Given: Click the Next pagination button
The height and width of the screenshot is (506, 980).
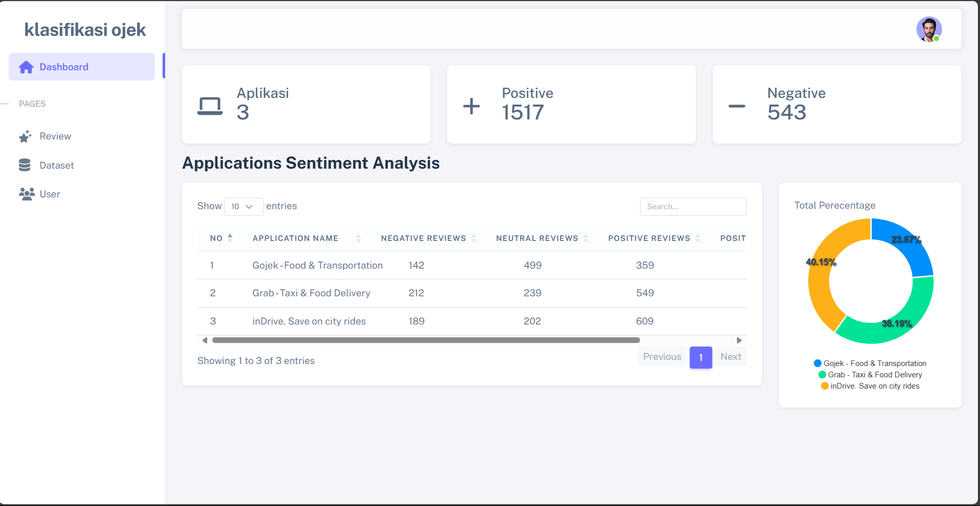Looking at the screenshot, I should [x=730, y=357].
